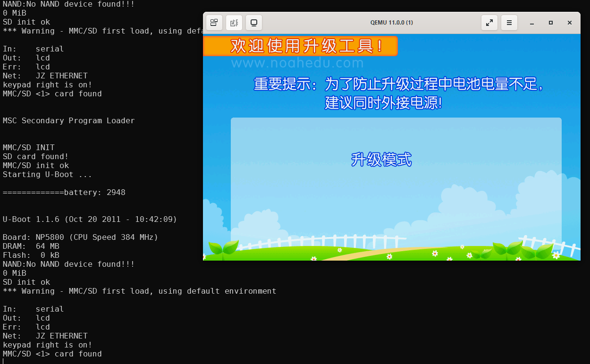This screenshot has width=590, height=364.
Task: Click terminal line 'Starting U-Boot ...'
Action: [48, 175]
